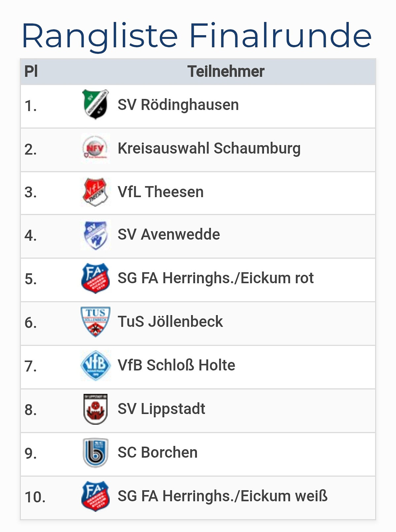Click the Pl column header
Screen dimensions: 396x532
[x=31, y=72]
